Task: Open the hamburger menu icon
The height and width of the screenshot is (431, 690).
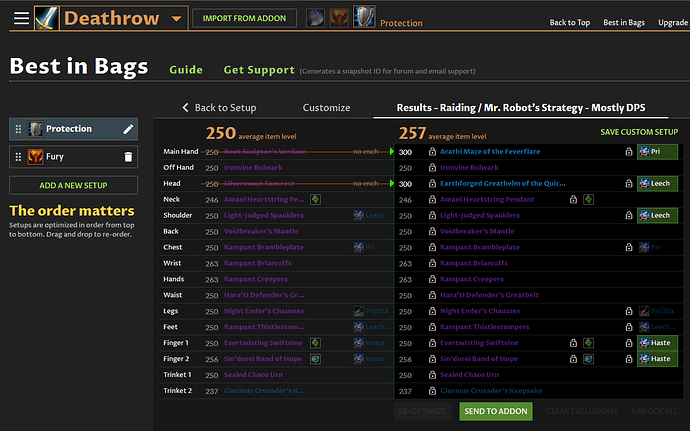Action: coord(21,18)
